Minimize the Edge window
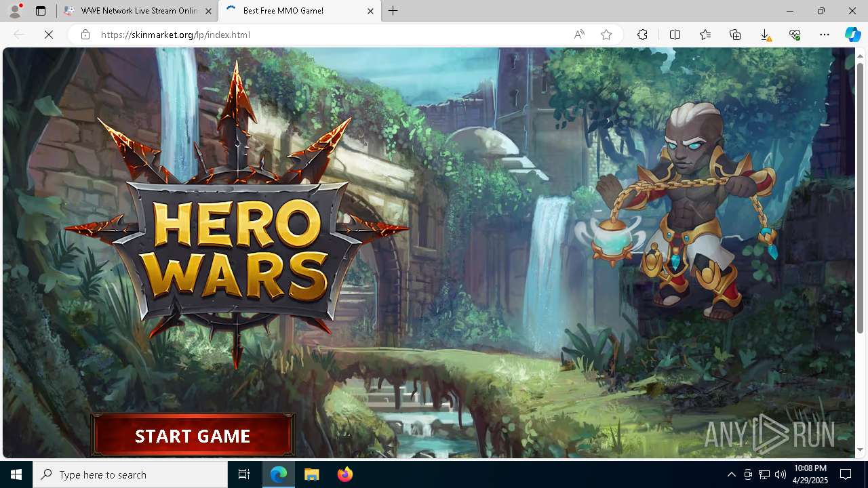Image resolution: width=868 pixels, height=488 pixels. (789, 11)
